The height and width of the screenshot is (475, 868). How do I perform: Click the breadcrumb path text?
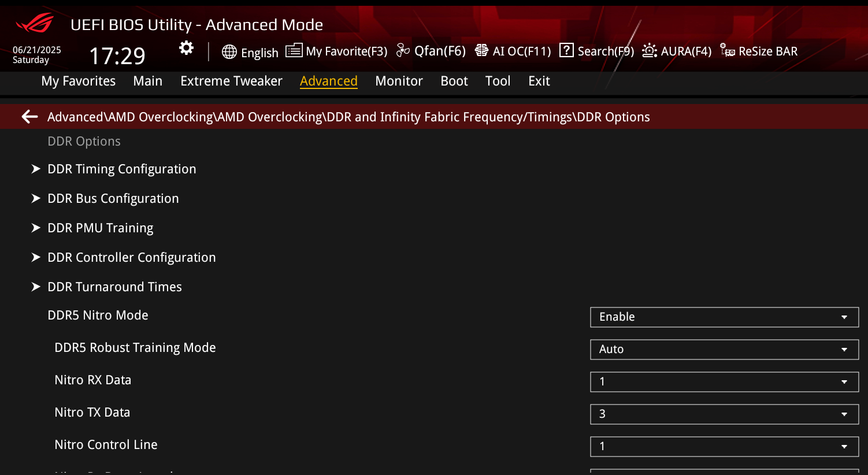(348, 117)
